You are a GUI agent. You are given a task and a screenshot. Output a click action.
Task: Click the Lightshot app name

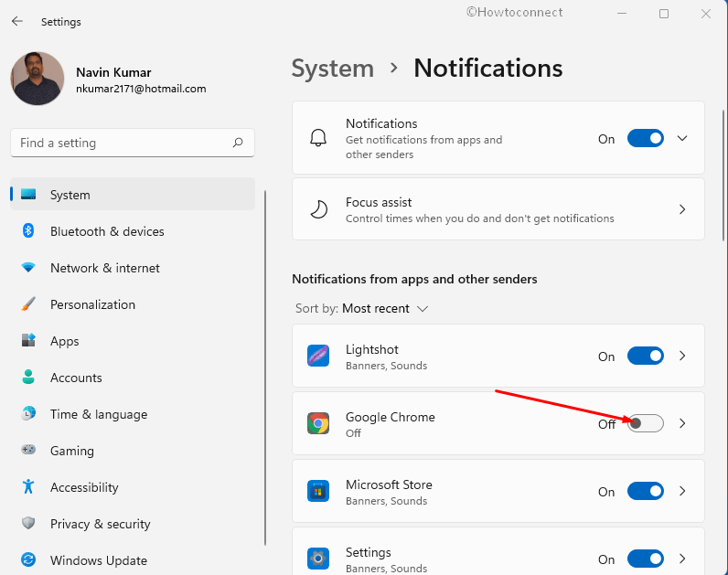pyautogui.click(x=372, y=349)
